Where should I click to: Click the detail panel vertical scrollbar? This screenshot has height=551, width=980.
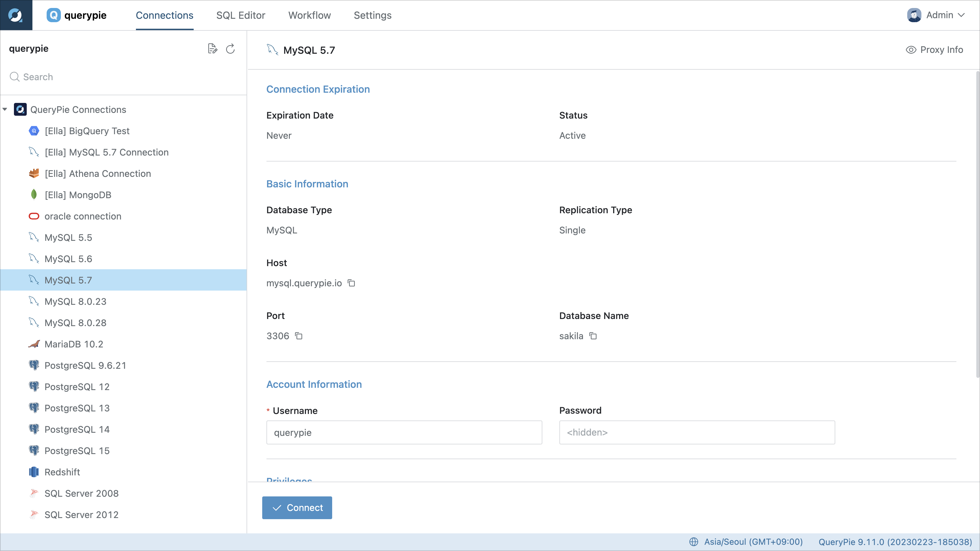point(977,224)
